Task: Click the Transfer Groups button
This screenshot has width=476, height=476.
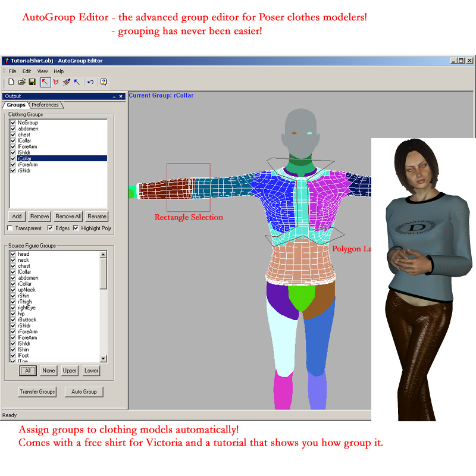Action: point(37,392)
